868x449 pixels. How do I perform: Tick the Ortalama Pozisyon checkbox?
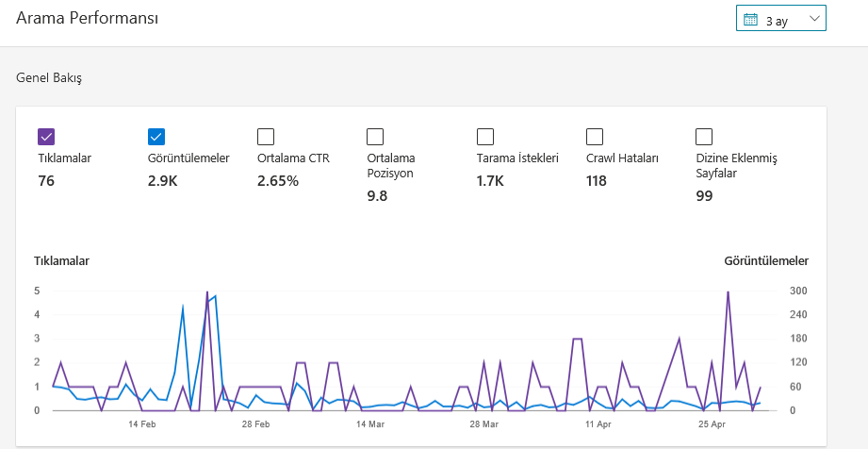point(375,137)
